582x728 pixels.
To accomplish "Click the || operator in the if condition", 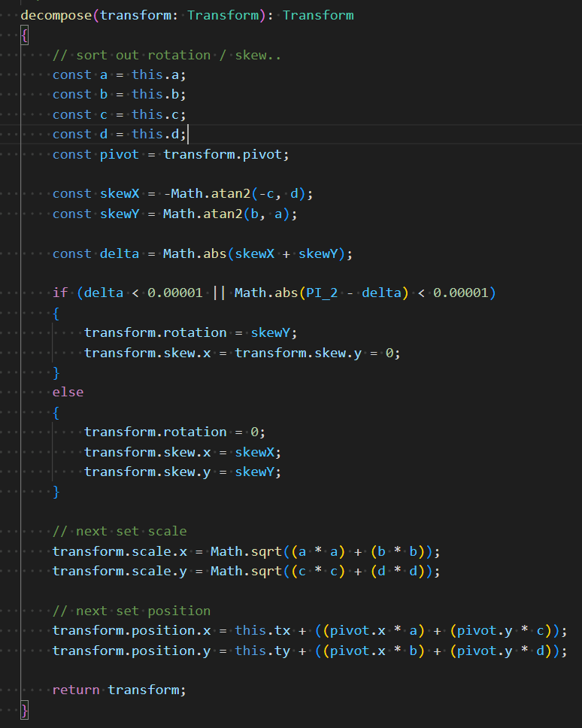I will click(218, 293).
